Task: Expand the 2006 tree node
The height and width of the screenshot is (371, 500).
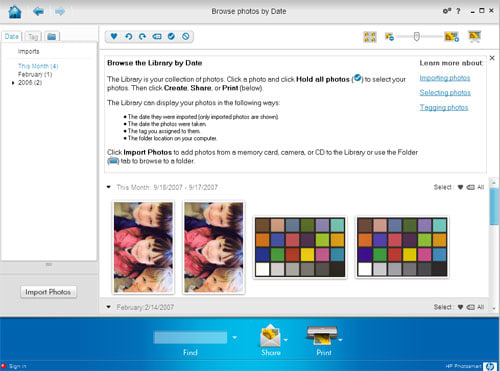Action: 13,83
